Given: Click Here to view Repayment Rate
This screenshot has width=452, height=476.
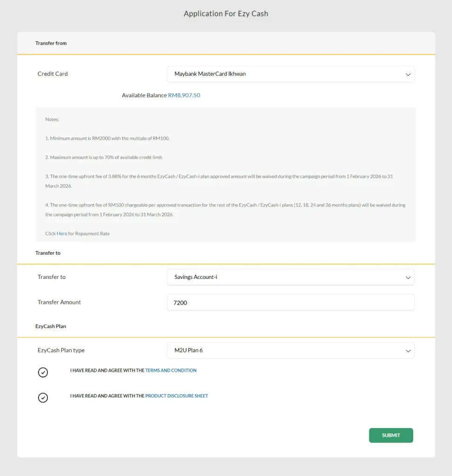Looking at the screenshot, I should click(62, 233).
